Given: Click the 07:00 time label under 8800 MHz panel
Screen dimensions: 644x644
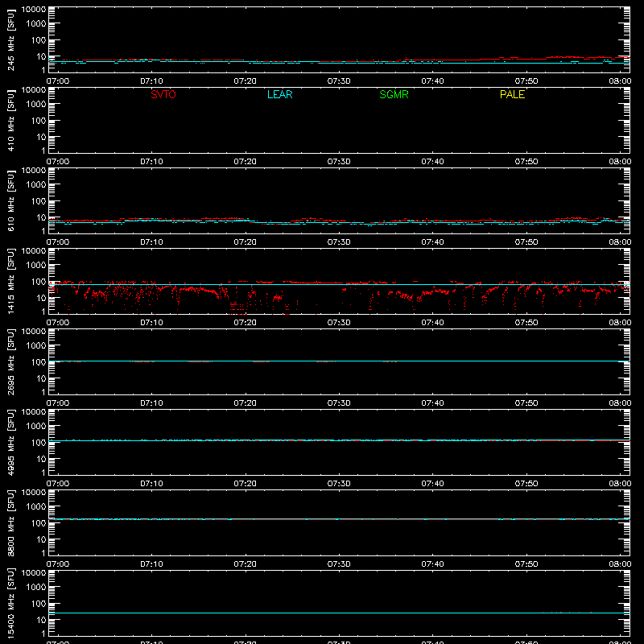Looking at the screenshot, I should 58,564.
